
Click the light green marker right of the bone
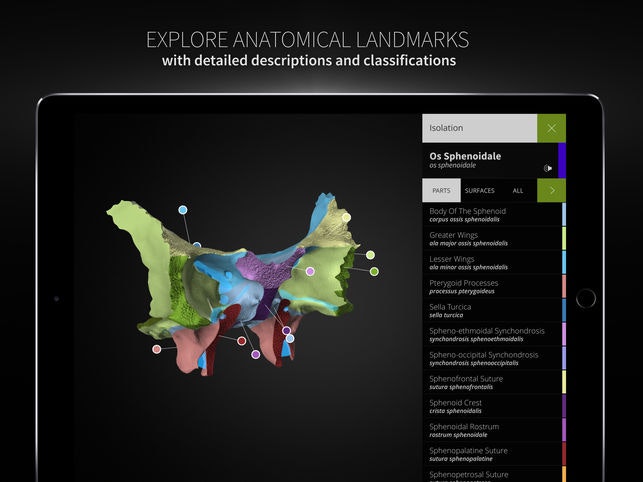click(370, 255)
